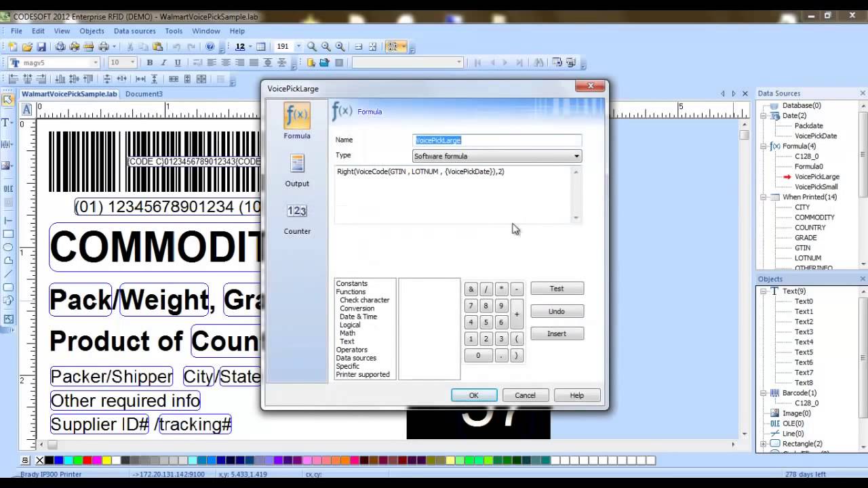Click the yellow database icon in toolbar
This screenshot has height=488, width=868.
click(x=311, y=62)
